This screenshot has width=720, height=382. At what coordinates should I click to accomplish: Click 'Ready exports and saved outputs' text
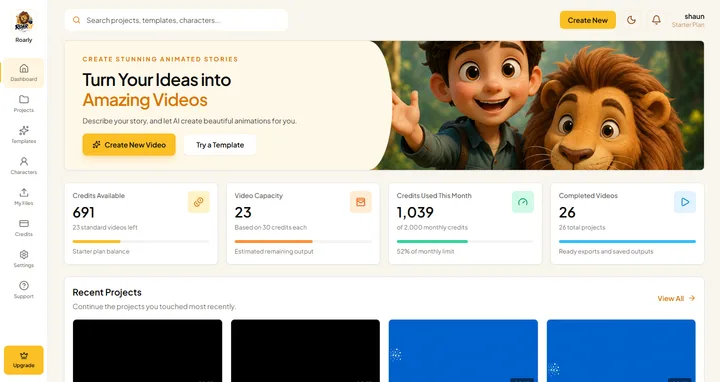pyautogui.click(x=606, y=252)
